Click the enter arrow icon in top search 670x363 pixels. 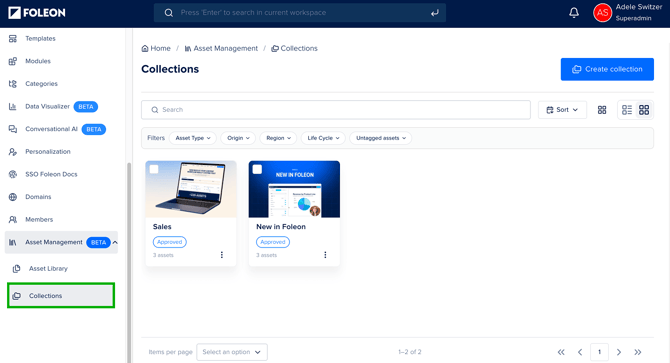coord(435,13)
